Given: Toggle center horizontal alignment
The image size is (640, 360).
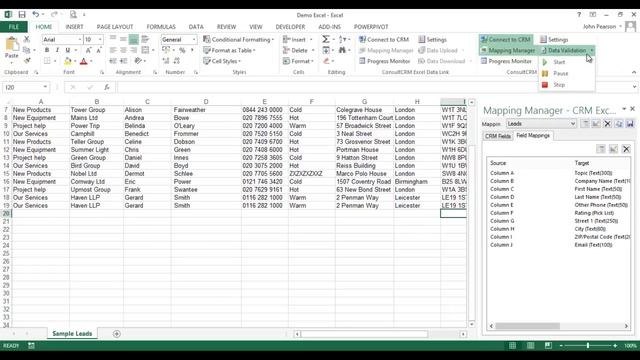Looking at the screenshot, I should coord(123,50).
